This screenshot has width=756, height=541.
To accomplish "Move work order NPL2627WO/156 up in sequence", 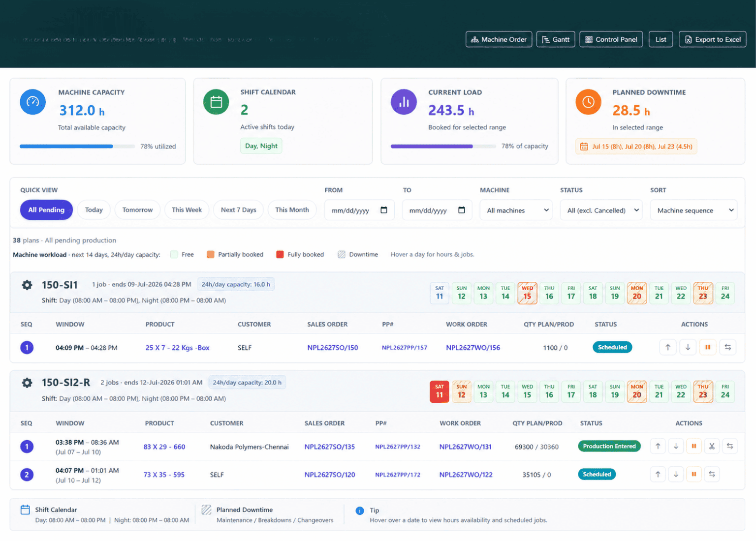I will pyautogui.click(x=668, y=347).
